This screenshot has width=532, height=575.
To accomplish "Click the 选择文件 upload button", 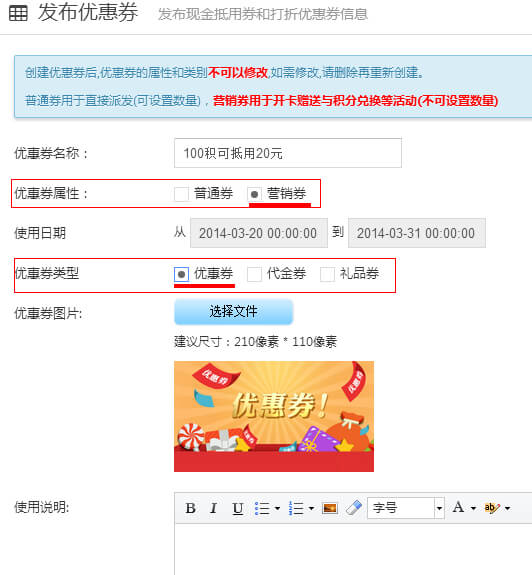I will (234, 312).
